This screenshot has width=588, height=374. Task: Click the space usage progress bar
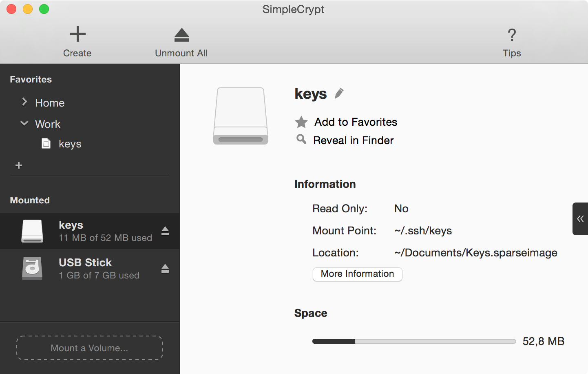click(414, 341)
